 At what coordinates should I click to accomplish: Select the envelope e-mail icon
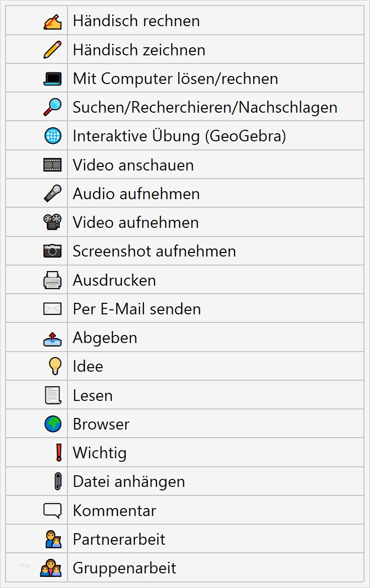tap(52, 309)
